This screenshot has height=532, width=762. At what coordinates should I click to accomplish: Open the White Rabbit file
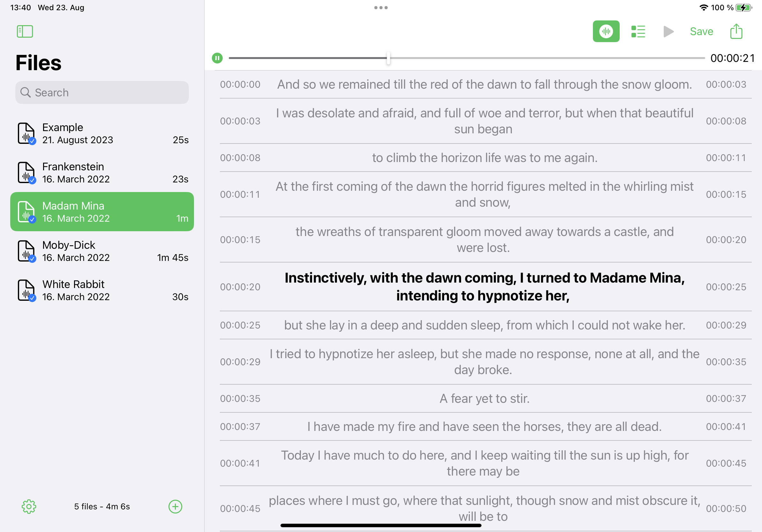tap(102, 290)
